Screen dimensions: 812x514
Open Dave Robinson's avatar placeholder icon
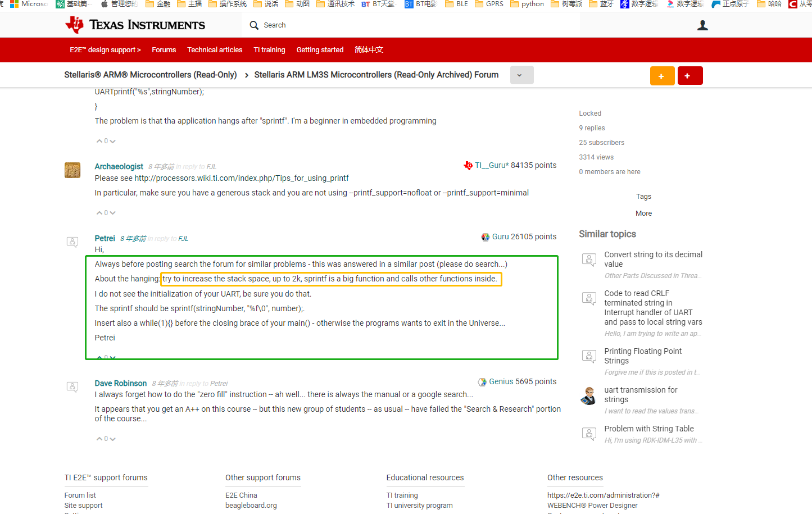coord(72,386)
